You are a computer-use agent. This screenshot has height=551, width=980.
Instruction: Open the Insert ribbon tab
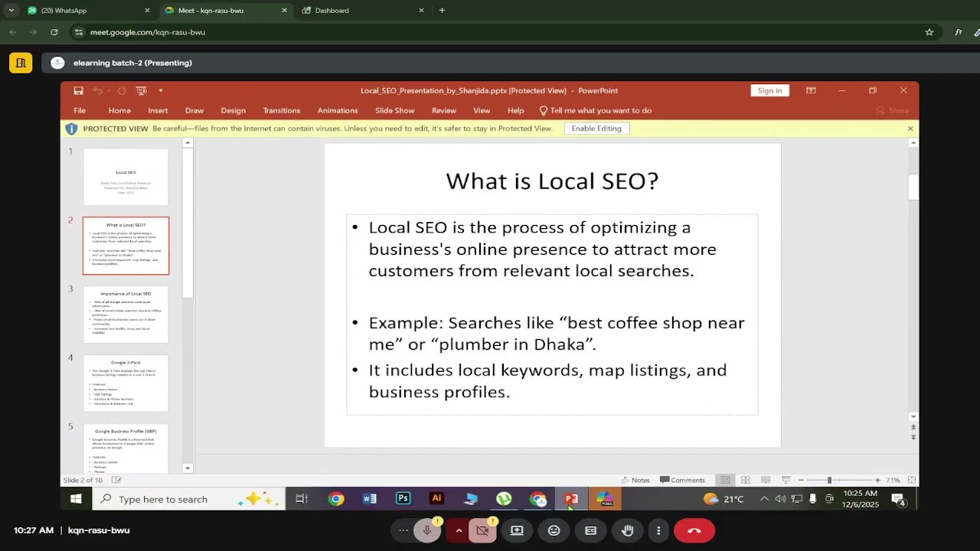[158, 110]
